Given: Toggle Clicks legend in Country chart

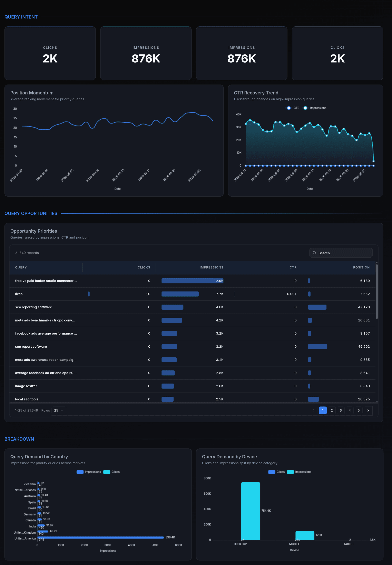Looking at the screenshot, I should click(111, 472).
